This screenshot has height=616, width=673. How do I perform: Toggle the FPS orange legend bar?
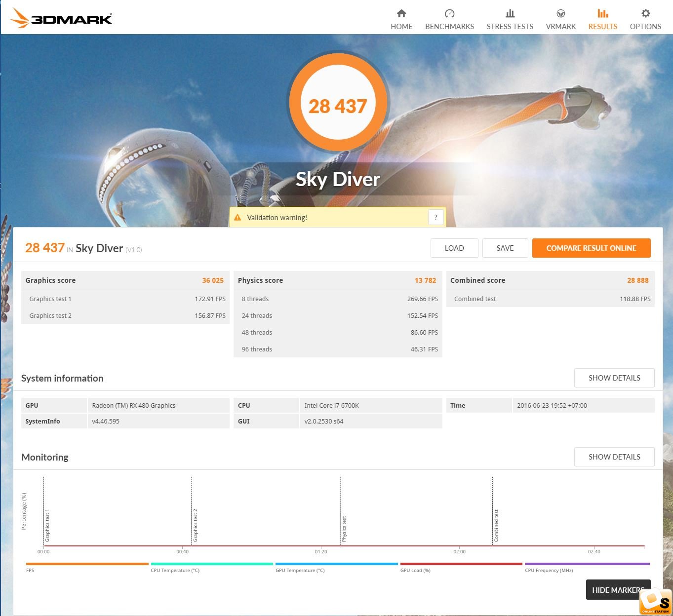(x=87, y=564)
